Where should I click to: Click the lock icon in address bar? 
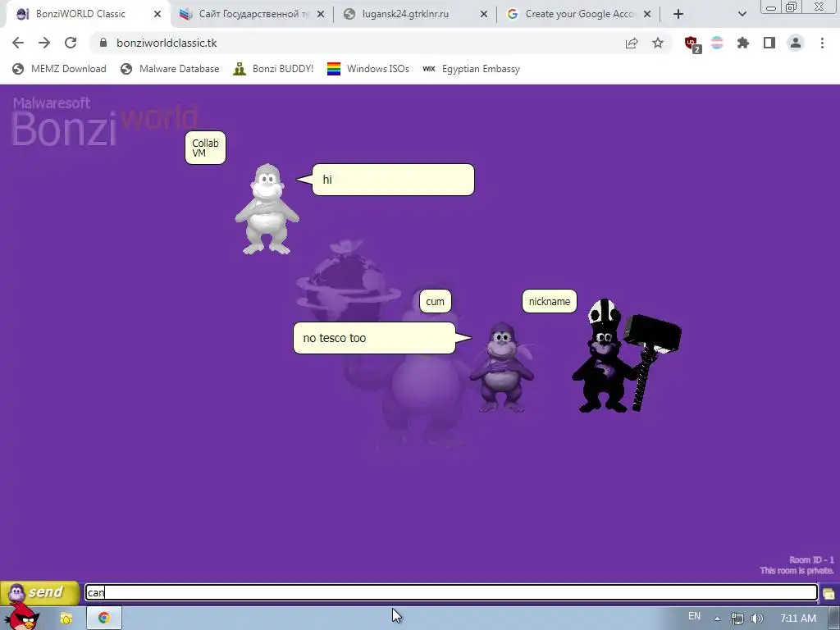coord(103,43)
